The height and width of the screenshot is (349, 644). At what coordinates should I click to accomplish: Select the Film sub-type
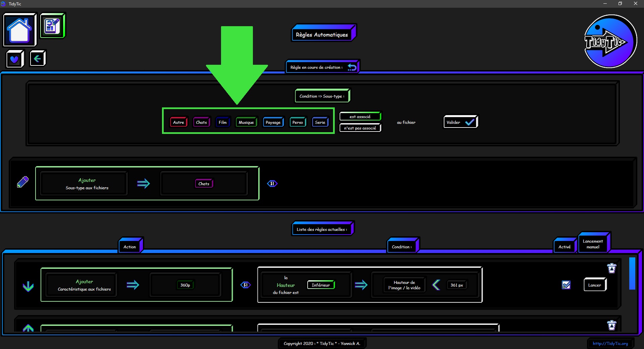point(223,122)
